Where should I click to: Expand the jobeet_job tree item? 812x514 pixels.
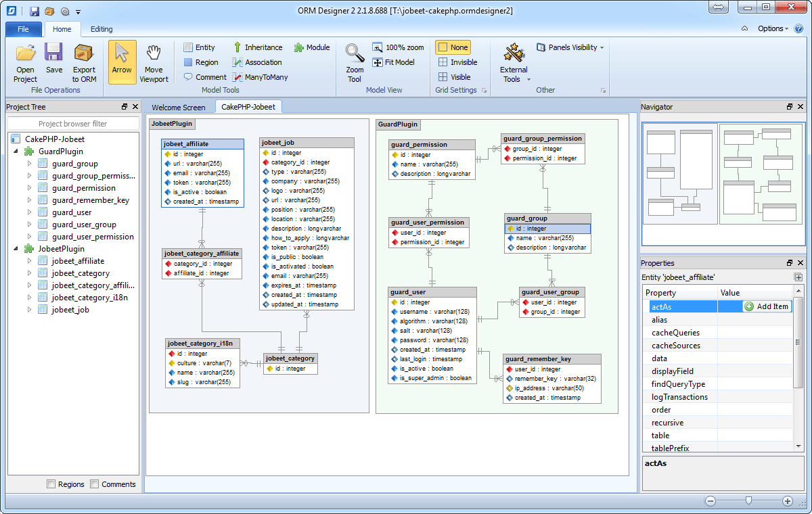[29, 310]
